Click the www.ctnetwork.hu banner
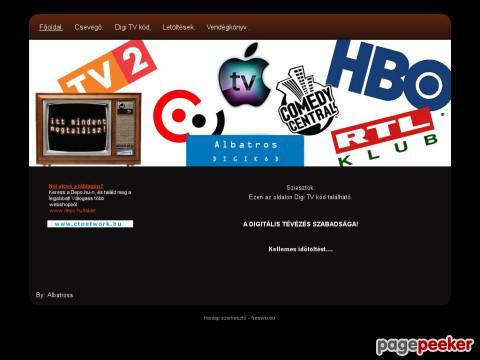The image size is (480, 360). (x=90, y=224)
